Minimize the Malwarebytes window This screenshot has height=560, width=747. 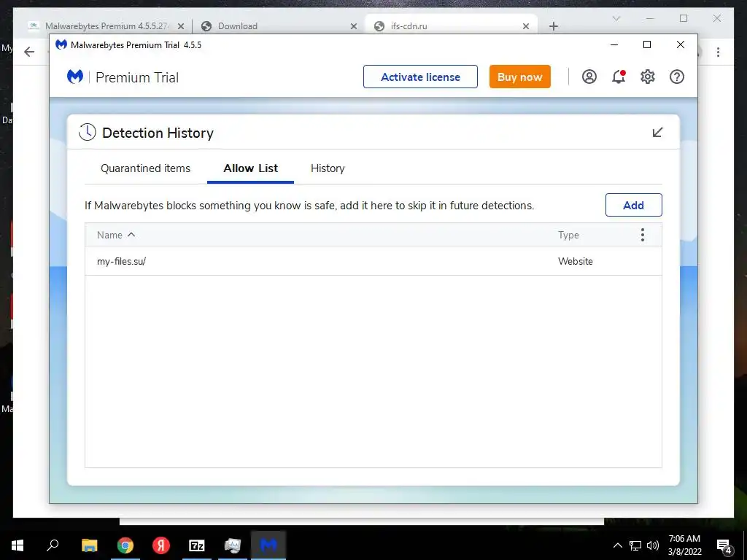614,44
